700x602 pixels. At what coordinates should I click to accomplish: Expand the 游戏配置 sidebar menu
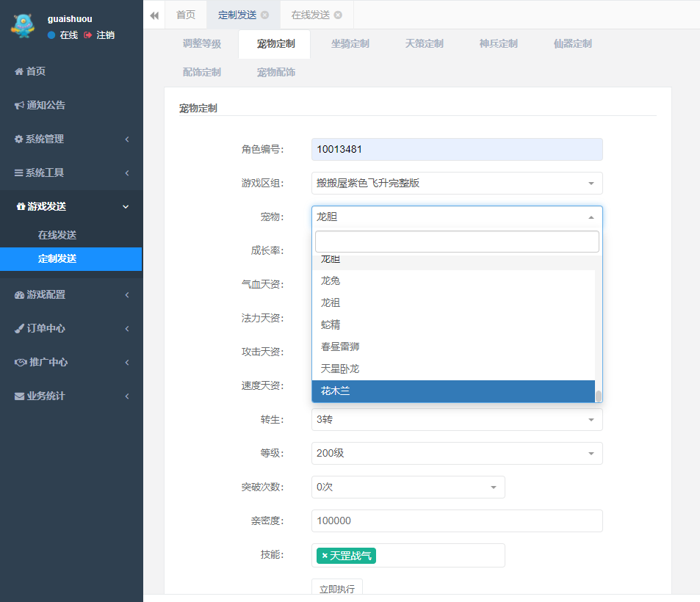pyautogui.click(x=71, y=294)
